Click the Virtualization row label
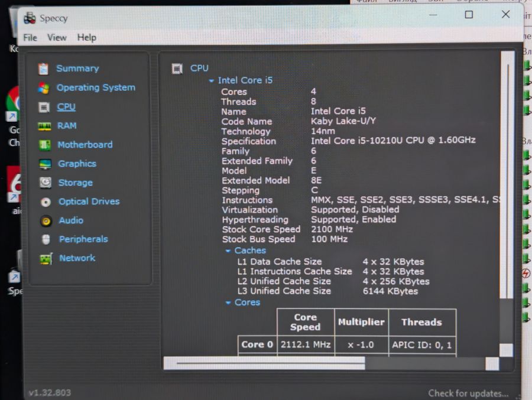532x400 pixels. pyautogui.click(x=249, y=210)
